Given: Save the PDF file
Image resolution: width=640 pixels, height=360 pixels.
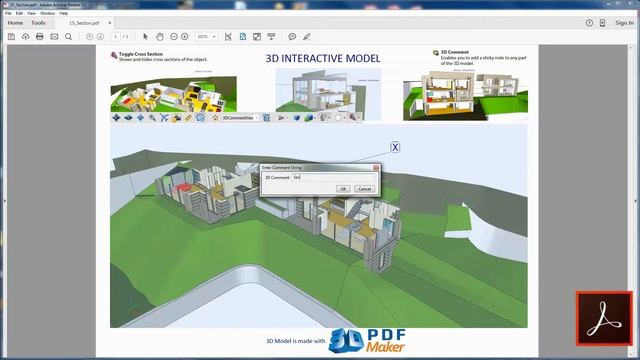Looking at the screenshot, I should tap(11, 36).
